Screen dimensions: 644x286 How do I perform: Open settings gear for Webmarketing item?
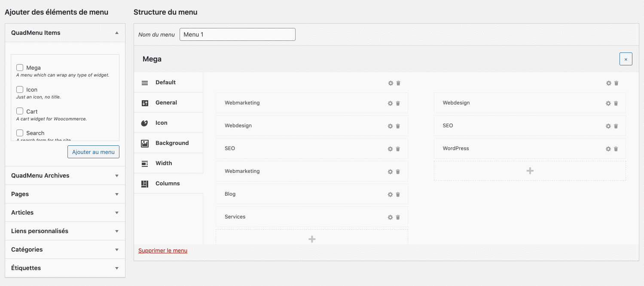click(389, 103)
